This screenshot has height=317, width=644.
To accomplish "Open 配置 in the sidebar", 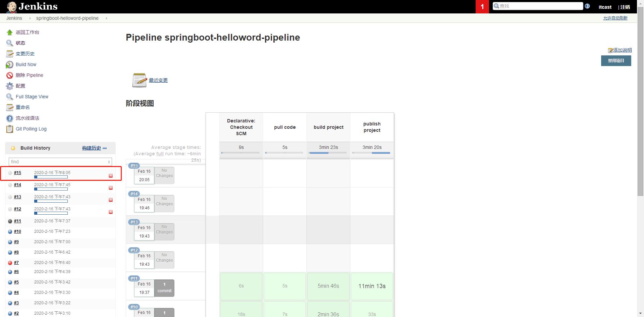I will pyautogui.click(x=20, y=86).
